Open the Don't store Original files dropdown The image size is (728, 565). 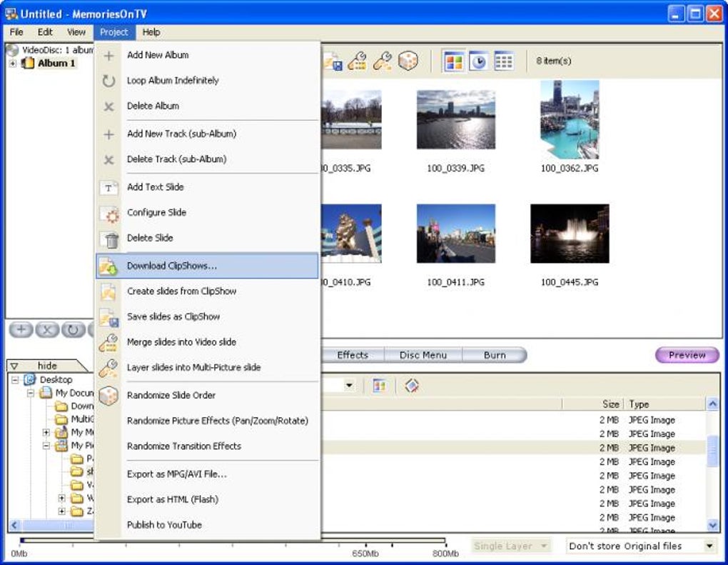[x=709, y=546]
